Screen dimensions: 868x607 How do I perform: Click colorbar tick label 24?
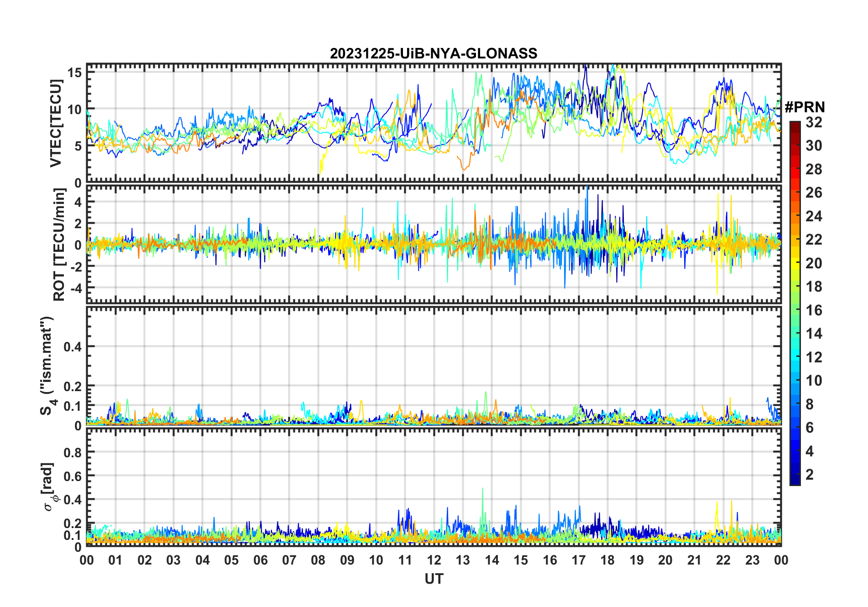814,216
